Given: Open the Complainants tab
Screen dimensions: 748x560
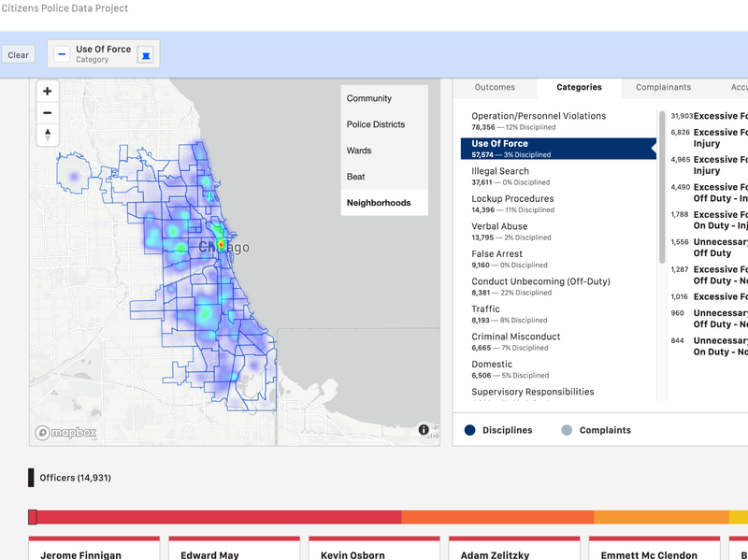Looking at the screenshot, I should (663, 87).
